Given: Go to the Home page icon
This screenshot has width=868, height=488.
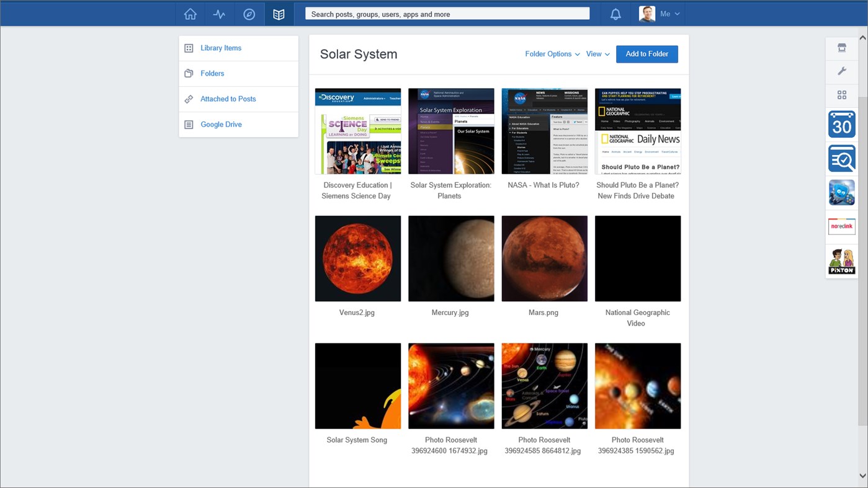Looking at the screenshot, I should [190, 14].
